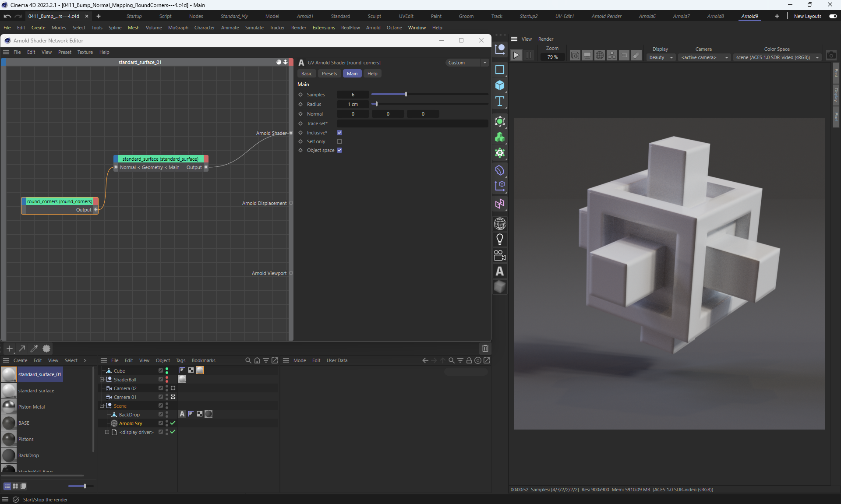Select the Cube primitive tool
This screenshot has width=841, height=504.
(x=499, y=85)
